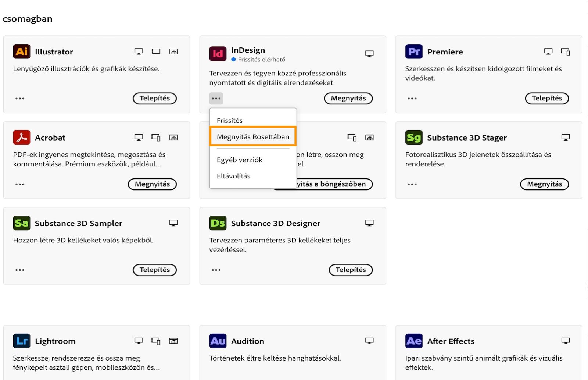Click the Audition card title
Screen dimensions: 588x380
coord(248,341)
